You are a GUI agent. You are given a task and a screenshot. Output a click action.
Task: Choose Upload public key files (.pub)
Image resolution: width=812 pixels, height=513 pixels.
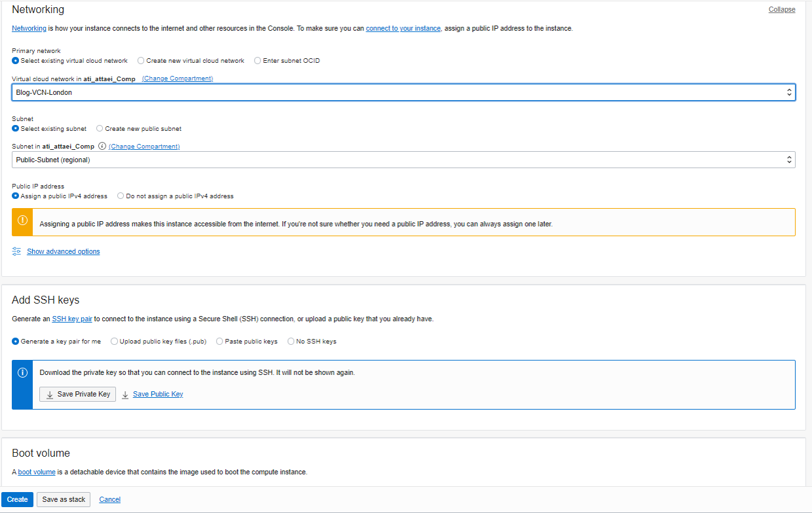[115, 342]
